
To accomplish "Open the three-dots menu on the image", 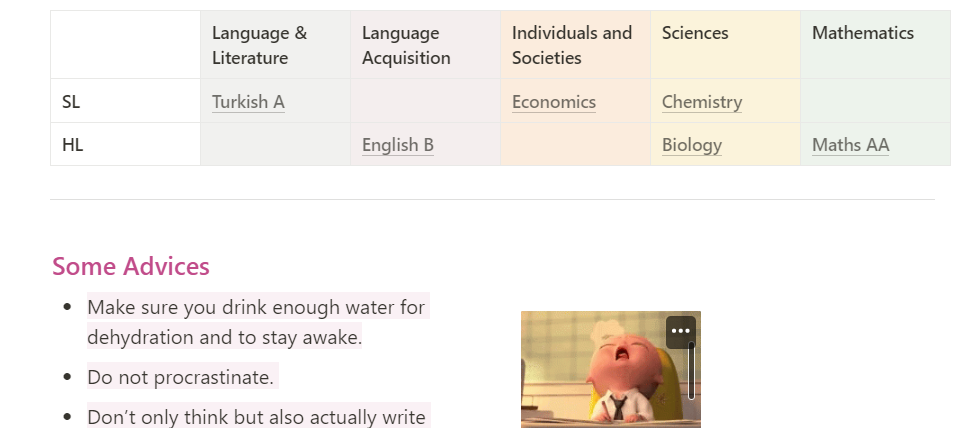I will tap(681, 331).
